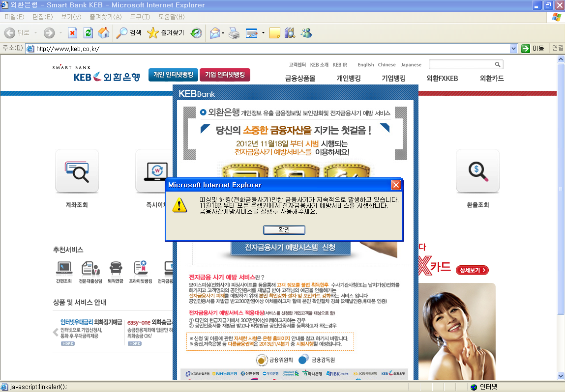The image size is (565, 392).
Task: Click the Edit page toolbar icon
Action: click(251, 33)
